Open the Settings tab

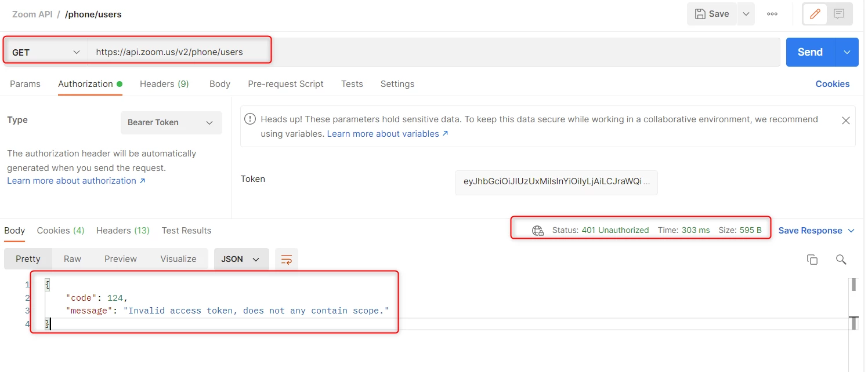tap(397, 84)
